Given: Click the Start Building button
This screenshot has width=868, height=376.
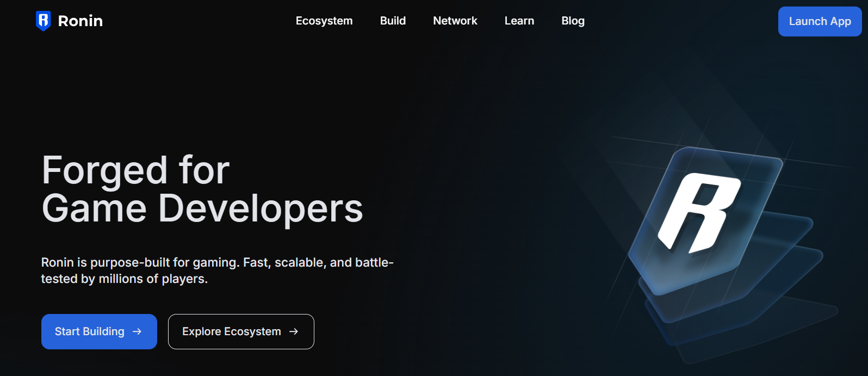Looking at the screenshot, I should pos(99,331).
